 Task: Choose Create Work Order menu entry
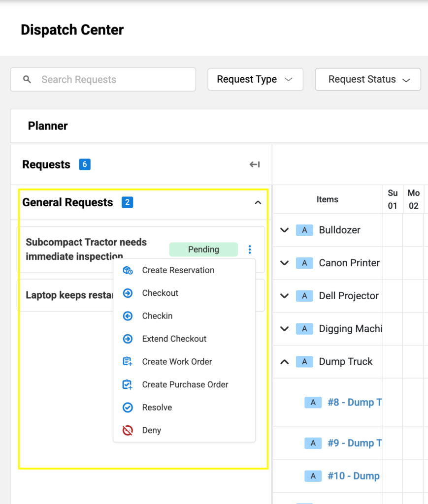(177, 362)
